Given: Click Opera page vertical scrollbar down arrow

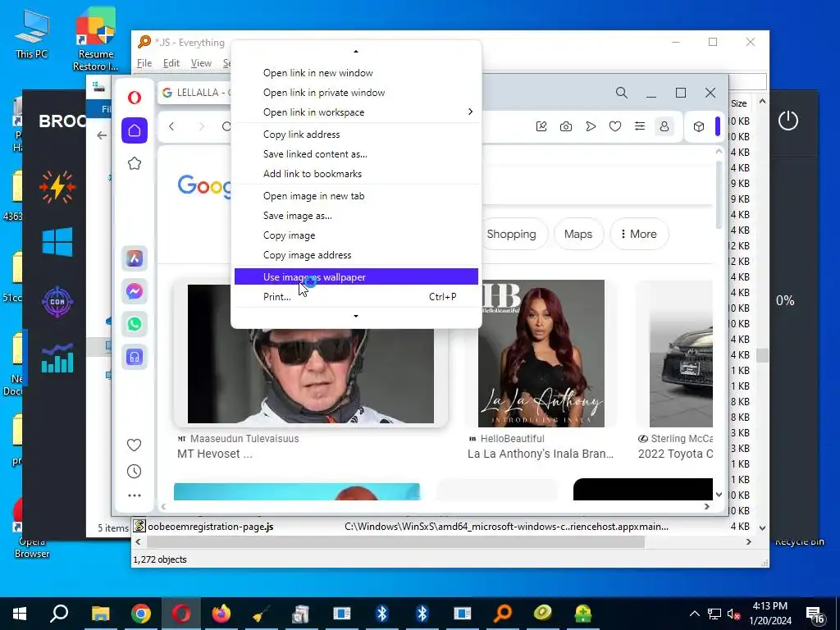Looking at the screenshot, I should point(719,495).
